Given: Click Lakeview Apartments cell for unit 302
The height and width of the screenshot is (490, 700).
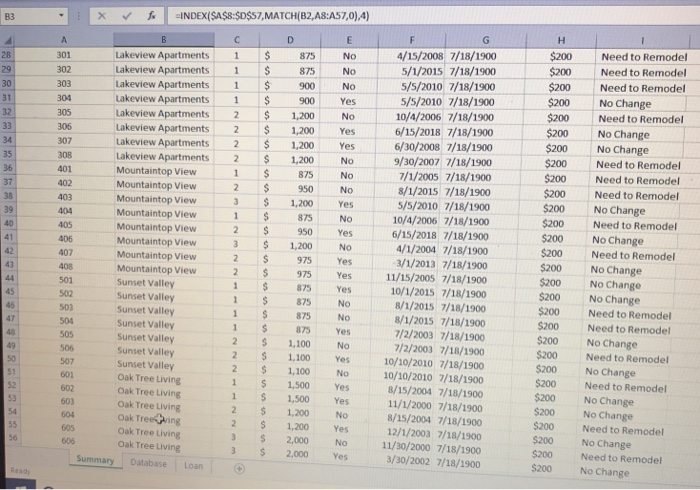Looking at the screenshot, I should click(162, 70).
